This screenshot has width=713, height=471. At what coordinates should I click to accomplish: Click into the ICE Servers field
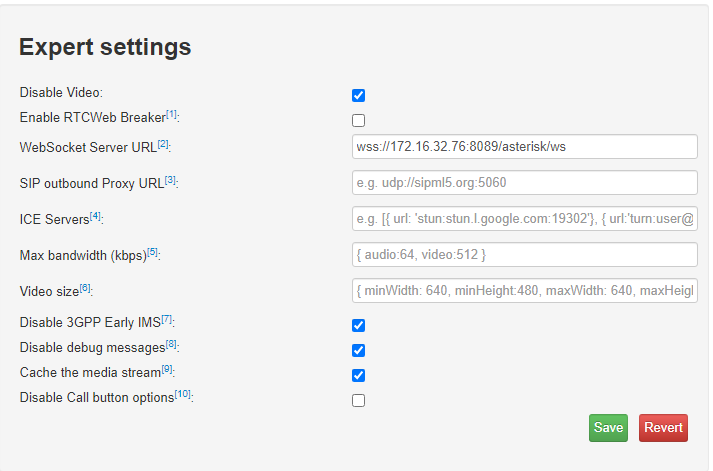pyautogui.click(x=524, y=219)
